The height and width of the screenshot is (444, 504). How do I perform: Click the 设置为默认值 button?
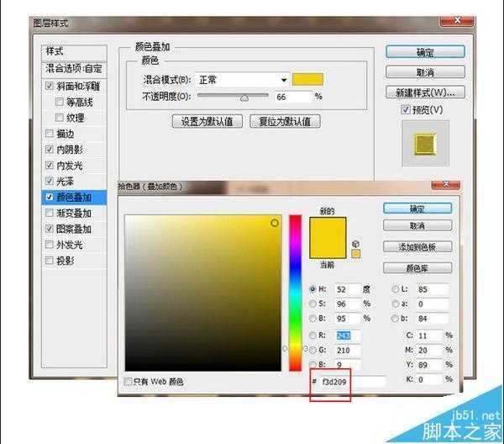pyautogui.click(x=207, y=121)
